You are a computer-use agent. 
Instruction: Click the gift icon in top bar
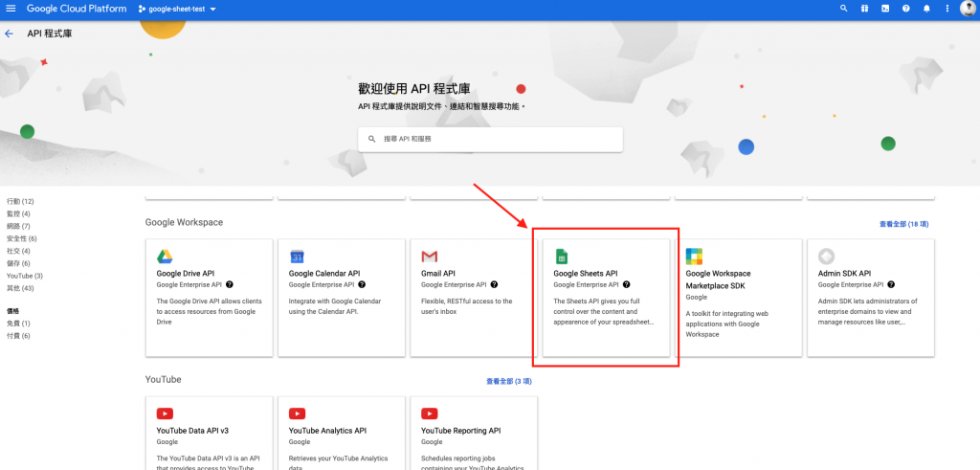[864, 9]
